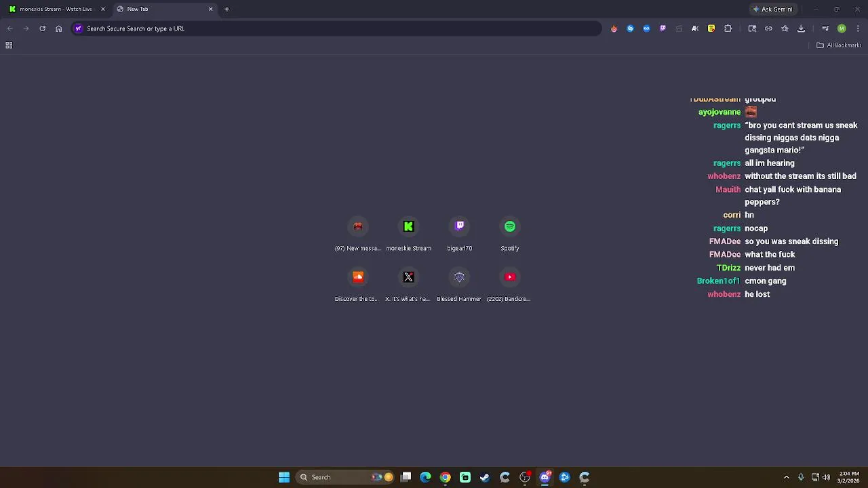
Task: Click the yellow database extension icon
Action: pyautogui.click(x=711, y=28)
